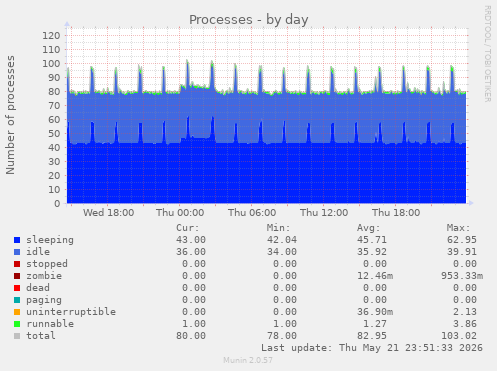The width and height of the screenshot is (497, 371).
Task: Click total max value 103.02
Action: [459, 336]
